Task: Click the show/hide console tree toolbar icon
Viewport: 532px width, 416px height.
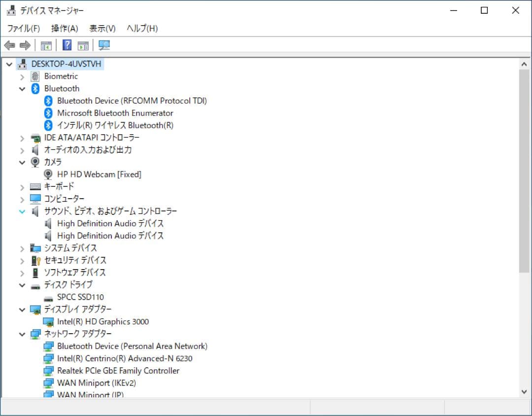Action: coord(46,45)
